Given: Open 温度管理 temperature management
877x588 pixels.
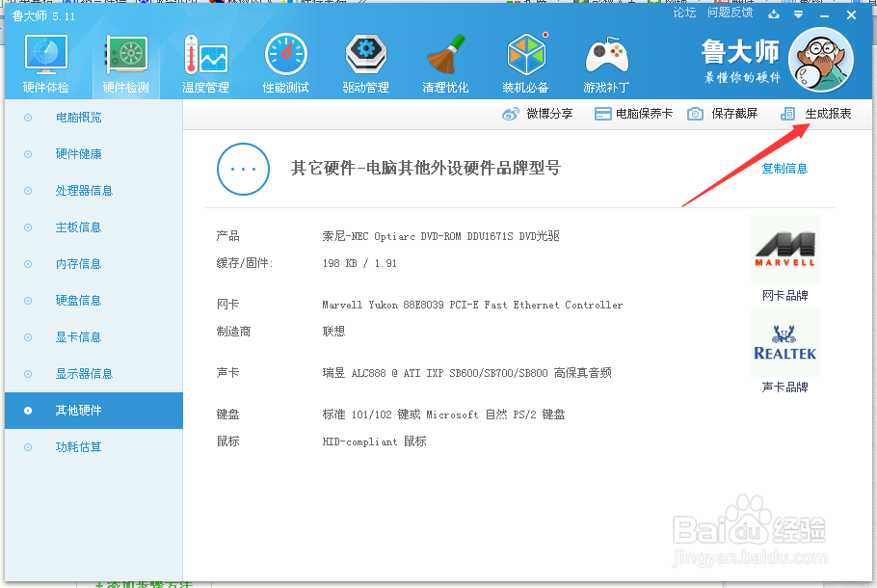Looking at the screenshot, I should (205, 60).
